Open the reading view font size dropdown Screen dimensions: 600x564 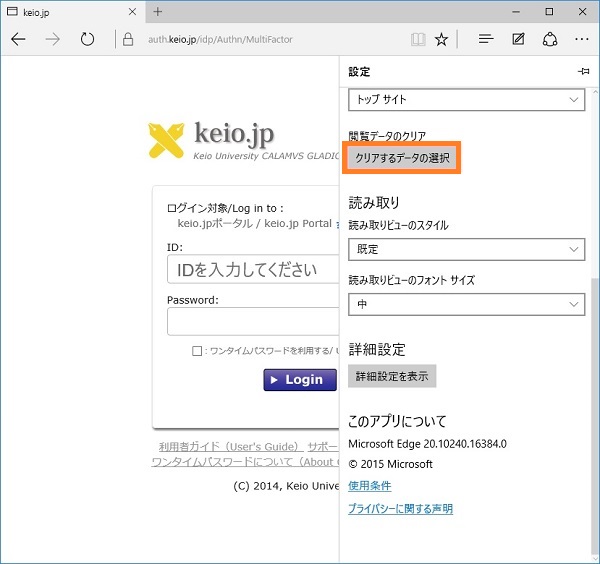point(466,303)
